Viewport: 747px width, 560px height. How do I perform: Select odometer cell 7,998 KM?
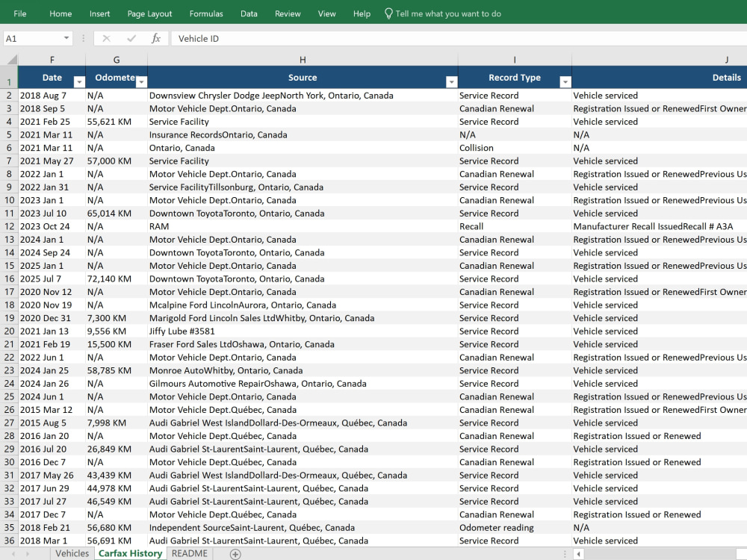117,423
